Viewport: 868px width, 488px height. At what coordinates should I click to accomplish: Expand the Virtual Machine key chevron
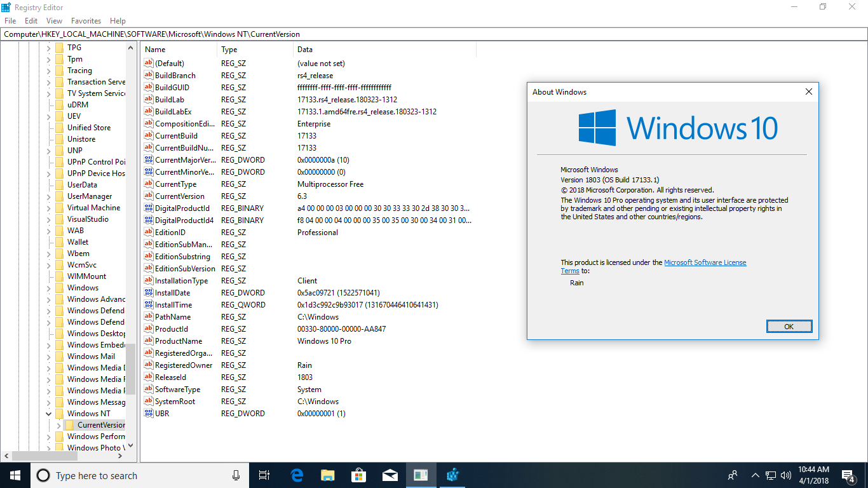click(x=48, y=208)
